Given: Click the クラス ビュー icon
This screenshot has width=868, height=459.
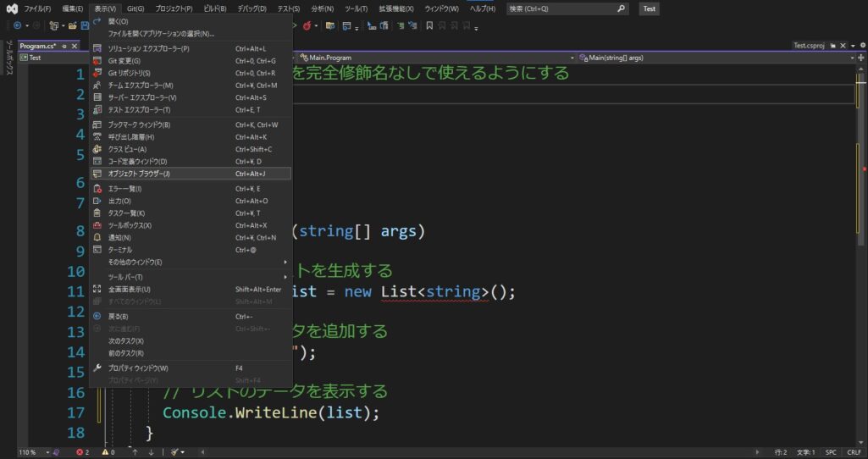Looking at the screenshot, I should (x=97, y=149).
